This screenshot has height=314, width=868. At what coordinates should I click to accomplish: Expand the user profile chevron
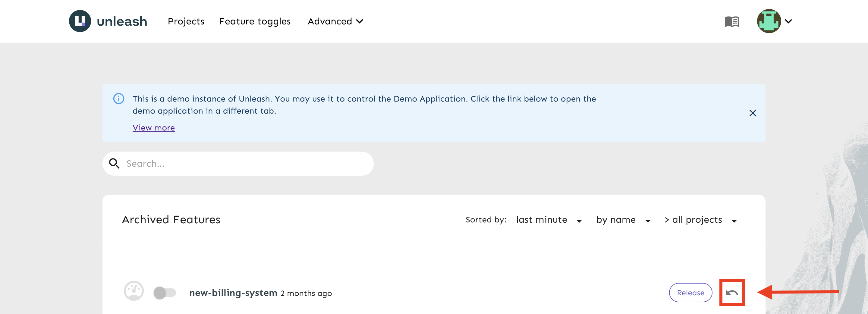(x=788, y=21)
